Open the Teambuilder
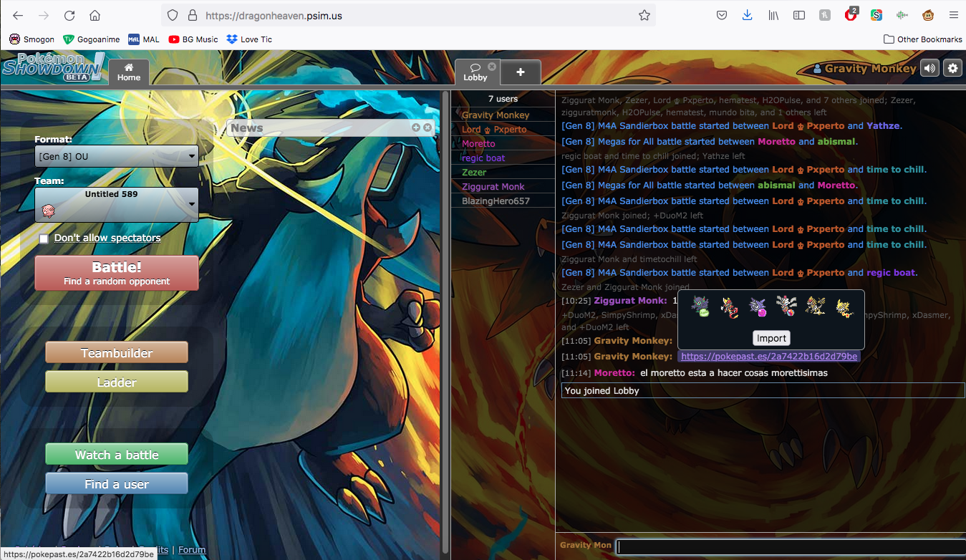966x560 pixels. click(117, 353)
